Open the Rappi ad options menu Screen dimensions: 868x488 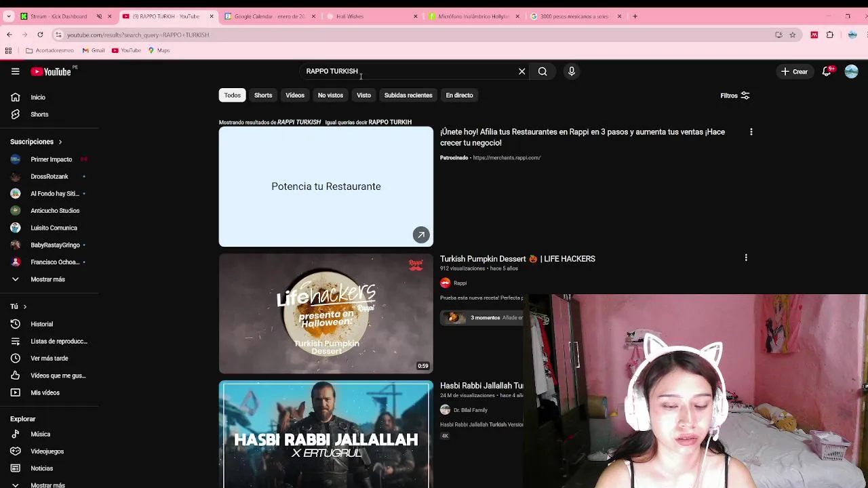(x=751, y=132)
